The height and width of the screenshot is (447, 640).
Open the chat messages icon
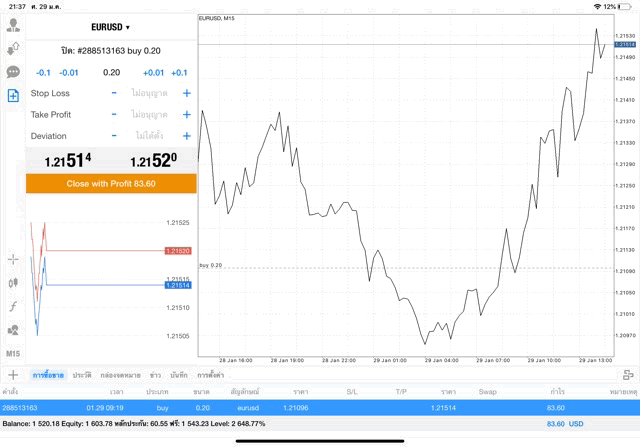[x=13, y=72]
